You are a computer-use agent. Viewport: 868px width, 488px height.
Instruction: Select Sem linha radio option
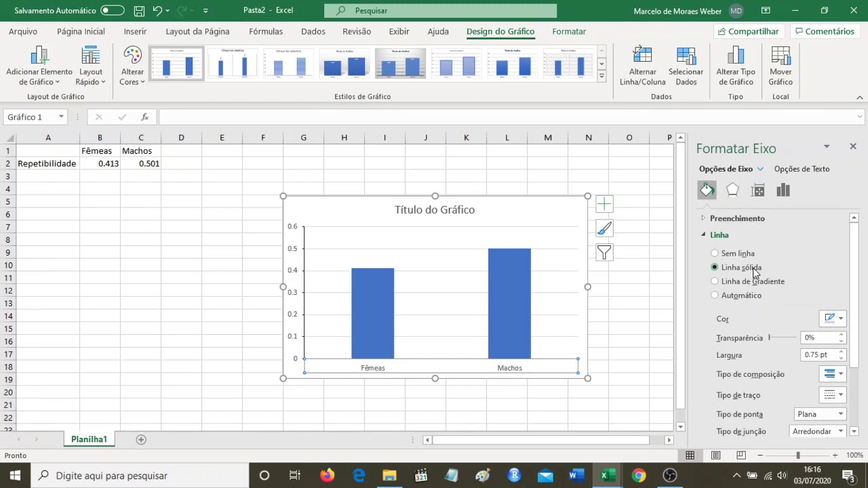(714, 253)
